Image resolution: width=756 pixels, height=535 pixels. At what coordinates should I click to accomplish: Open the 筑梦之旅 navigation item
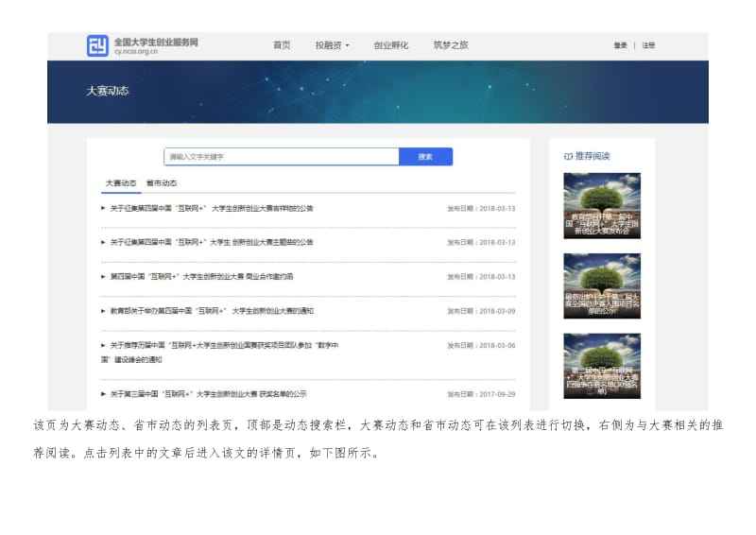(x=451, y=44)
